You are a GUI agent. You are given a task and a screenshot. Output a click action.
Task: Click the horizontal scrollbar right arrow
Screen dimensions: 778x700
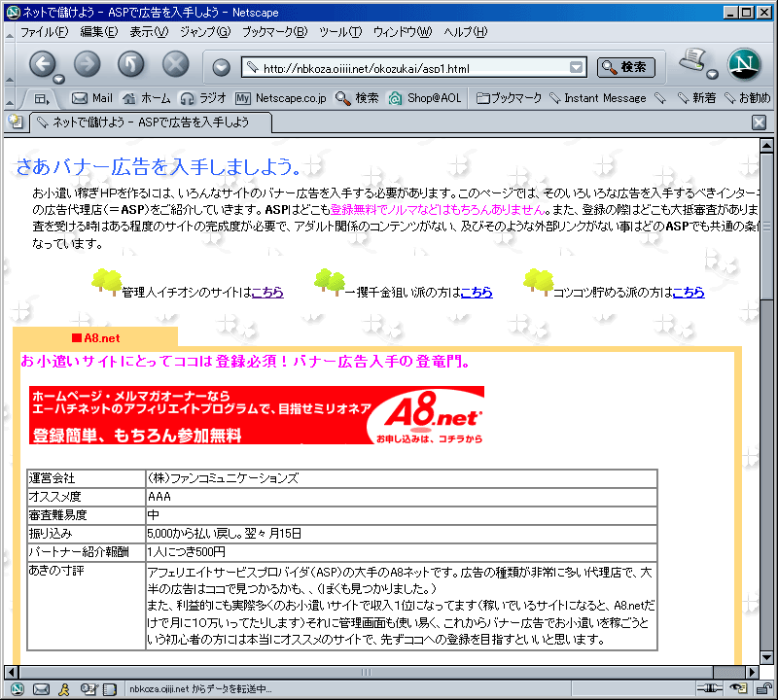tap(753, 672)
